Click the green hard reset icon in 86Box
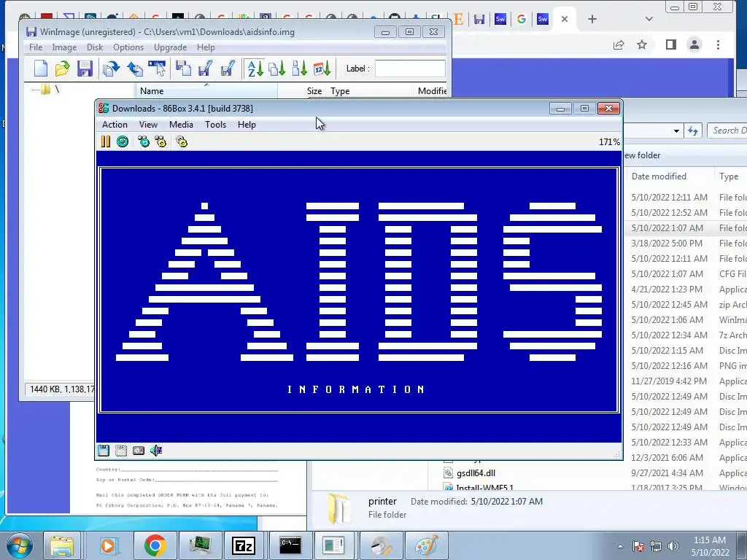 (123, 141)
